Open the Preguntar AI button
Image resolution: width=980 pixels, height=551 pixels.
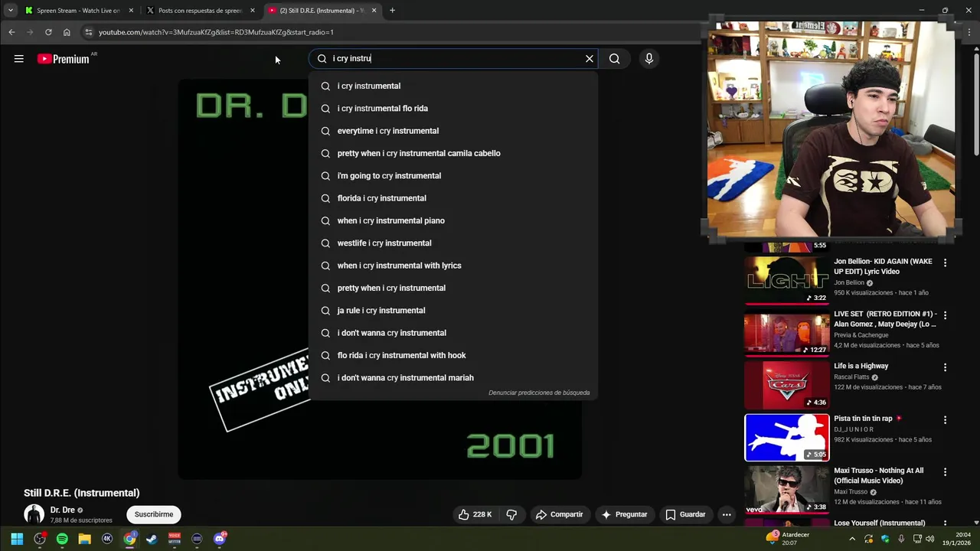[625, 514]
